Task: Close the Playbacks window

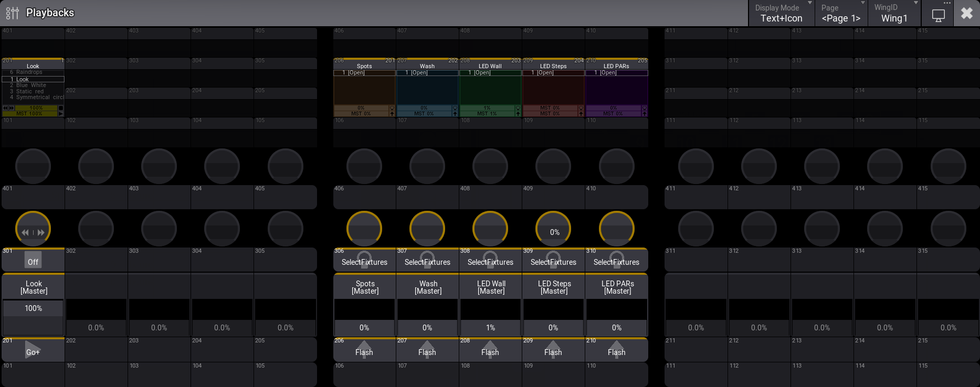Action: (967, 13)
